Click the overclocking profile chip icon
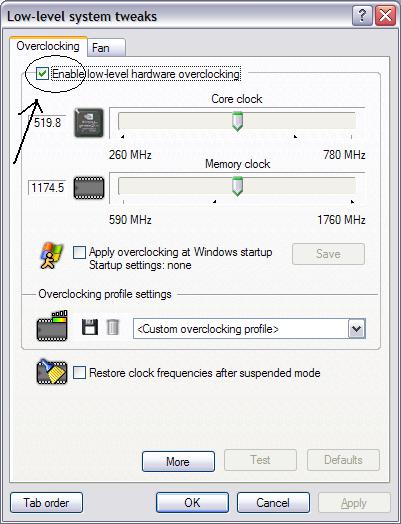 52,326
